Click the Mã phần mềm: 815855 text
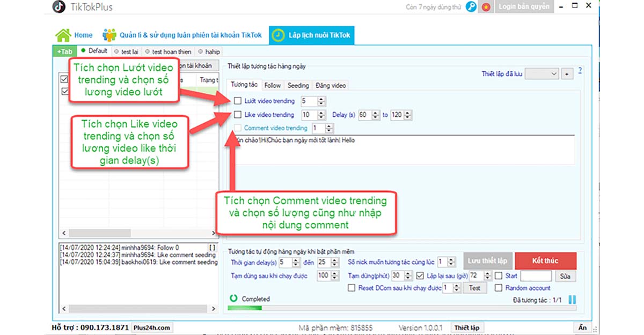644x335 pixels. 335,327
